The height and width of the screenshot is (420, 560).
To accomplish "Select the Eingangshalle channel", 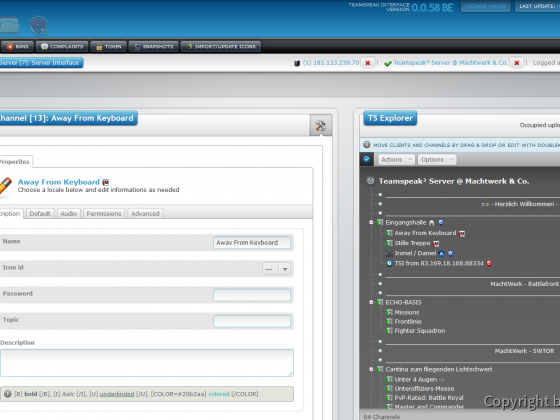I will coord(406,222).
